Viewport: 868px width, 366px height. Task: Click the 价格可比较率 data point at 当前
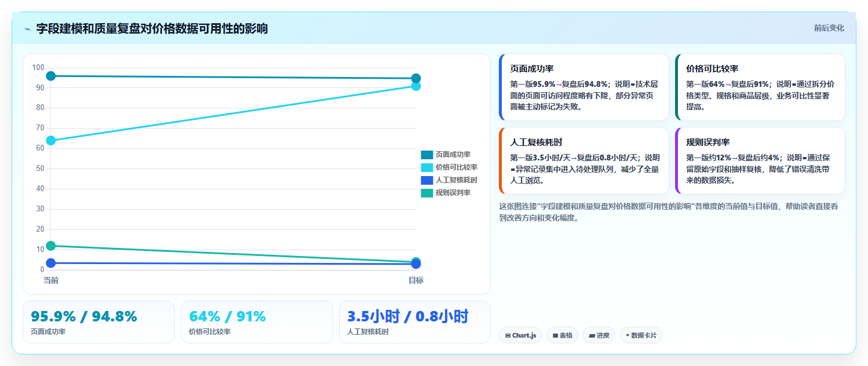pos(50,141)
